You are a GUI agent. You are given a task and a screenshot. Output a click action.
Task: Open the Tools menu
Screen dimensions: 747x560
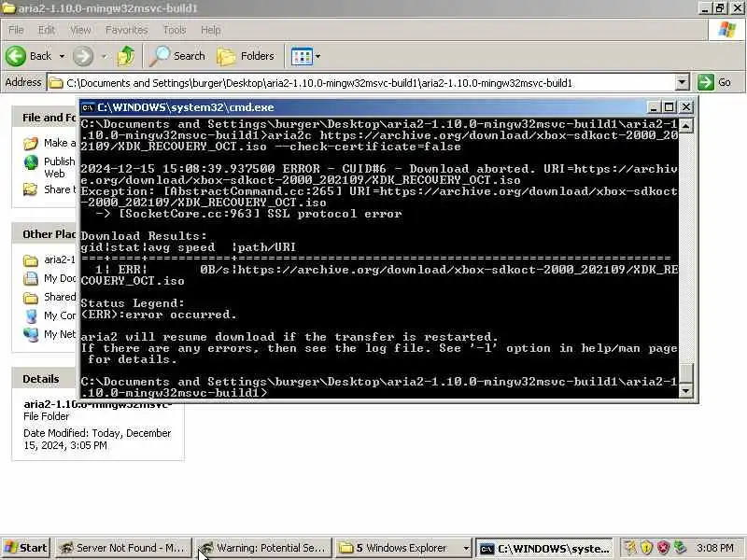coord(175,30)
